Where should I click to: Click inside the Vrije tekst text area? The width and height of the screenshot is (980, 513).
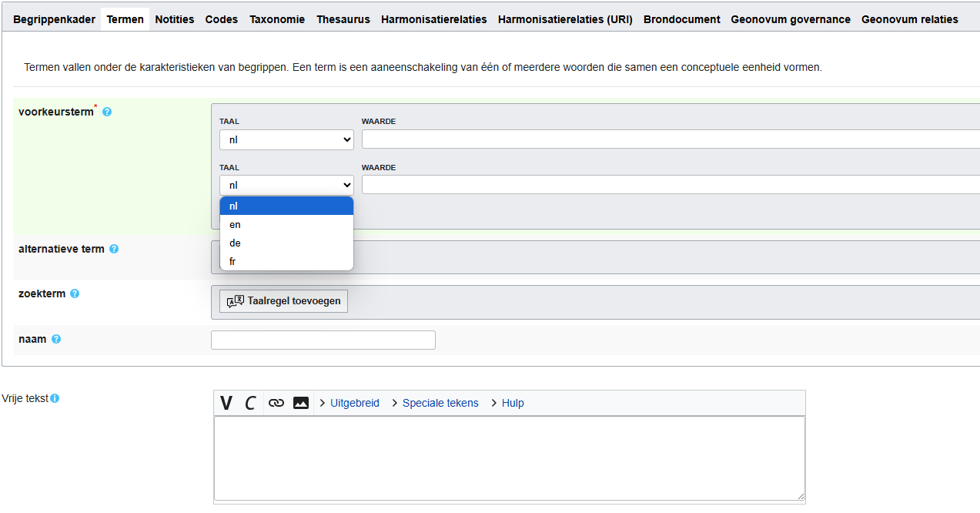[509, 458]
